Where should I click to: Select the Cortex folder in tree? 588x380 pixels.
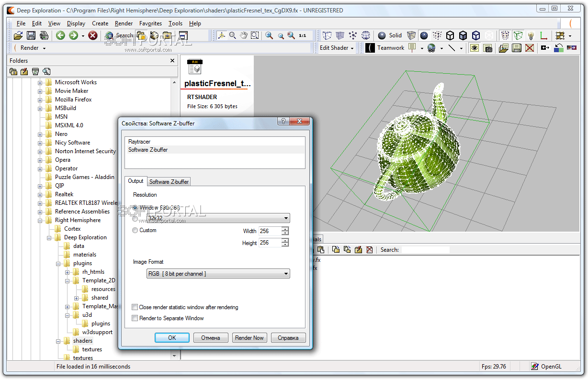click(x=73, y=229)
